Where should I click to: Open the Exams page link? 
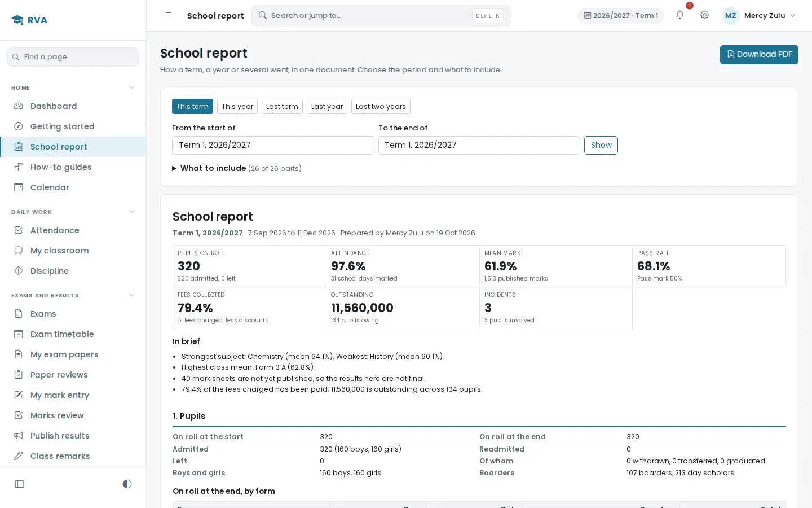click(73, 314)
